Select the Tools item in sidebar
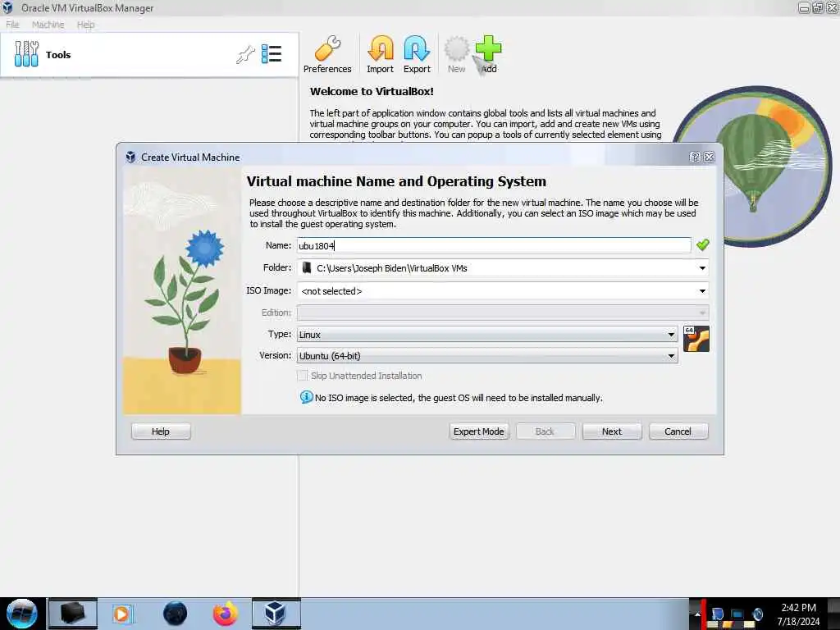 pyautogui.click(x=149, y=55)
